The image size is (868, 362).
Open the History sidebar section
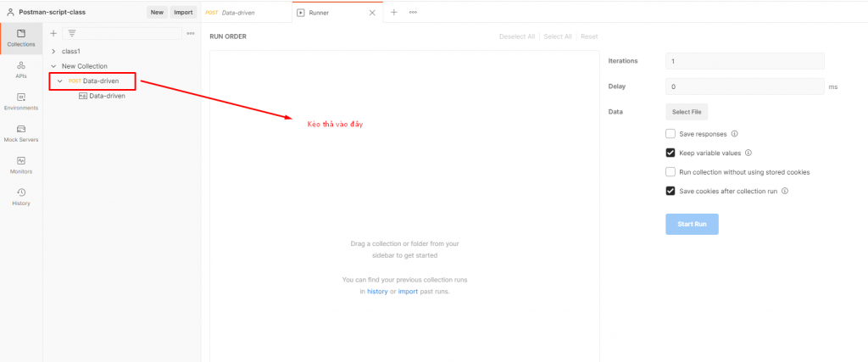coord(21,197)
